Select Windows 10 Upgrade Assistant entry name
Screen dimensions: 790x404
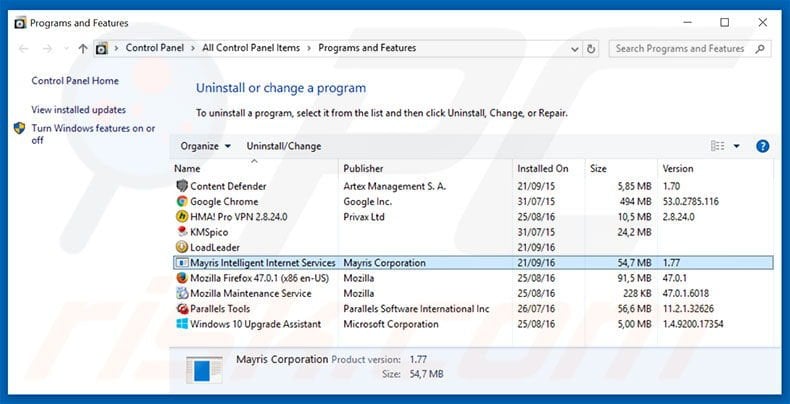coord(255,324)
